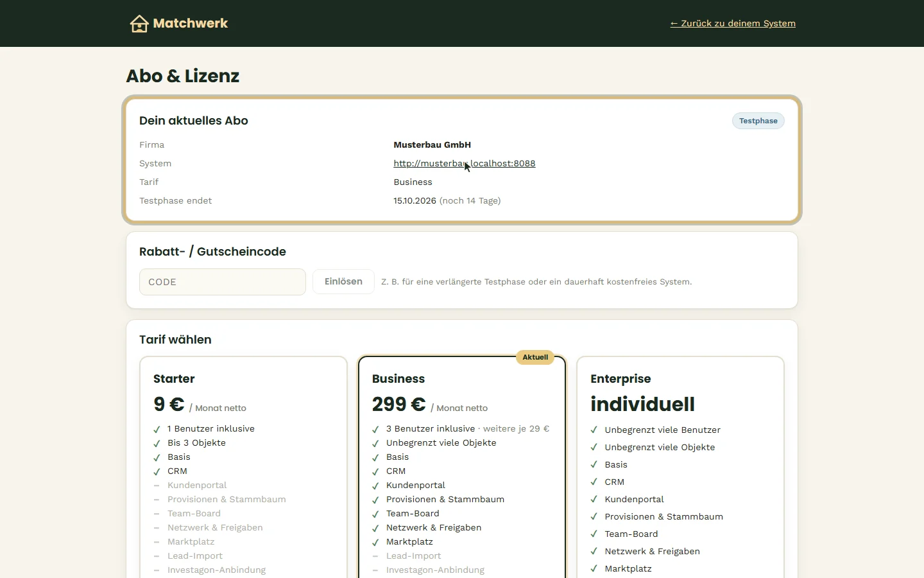Click Starter 'Investagon-Anbindung' feature

point(216,570)
